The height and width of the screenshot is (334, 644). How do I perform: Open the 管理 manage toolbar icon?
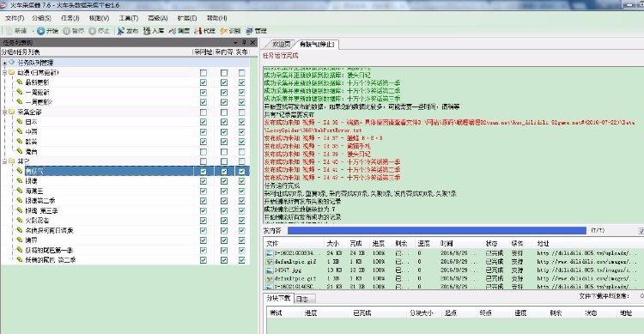pyautogui.click(x=249, y=31)
